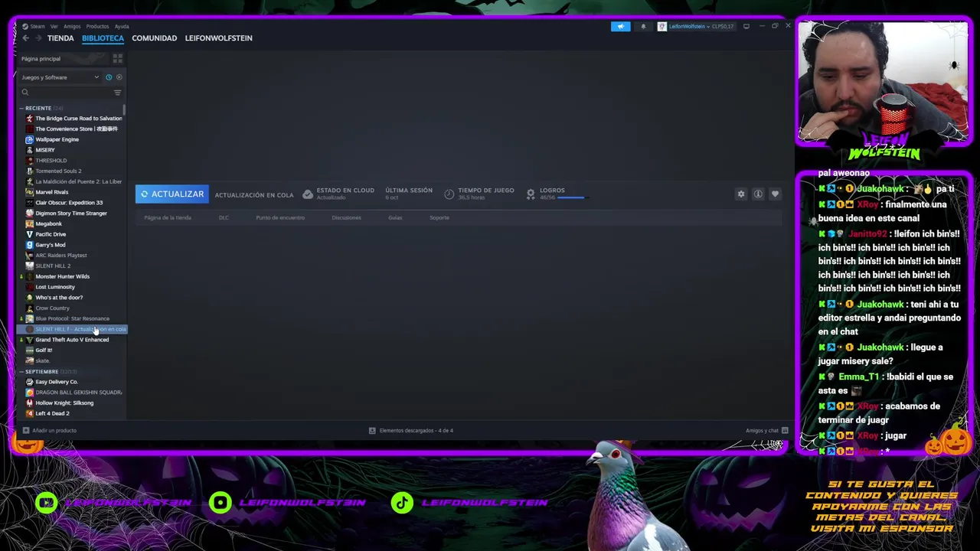Click Añadir un producto text
980x551 pixels.
pos(54,430)
